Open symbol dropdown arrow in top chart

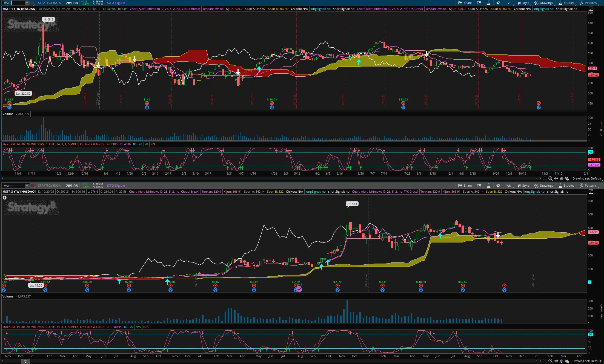tap(27, 3)
